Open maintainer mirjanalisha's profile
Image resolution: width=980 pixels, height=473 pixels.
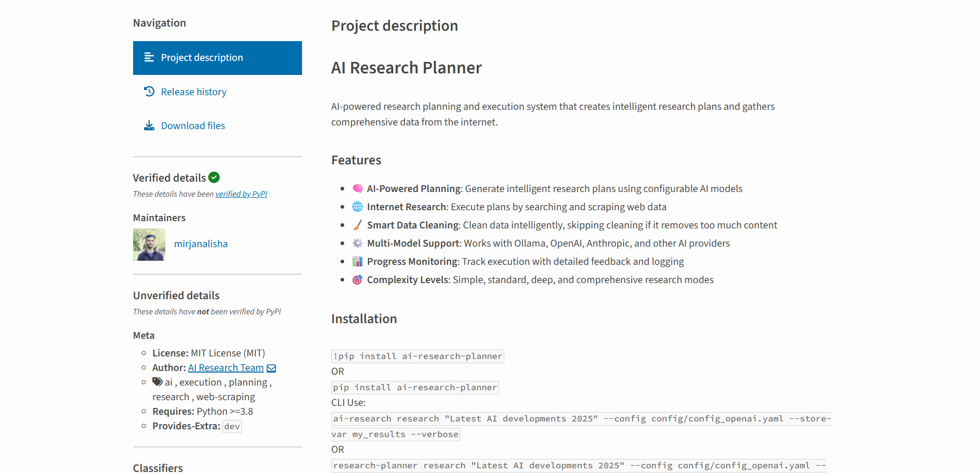click(x=201, y=244)
